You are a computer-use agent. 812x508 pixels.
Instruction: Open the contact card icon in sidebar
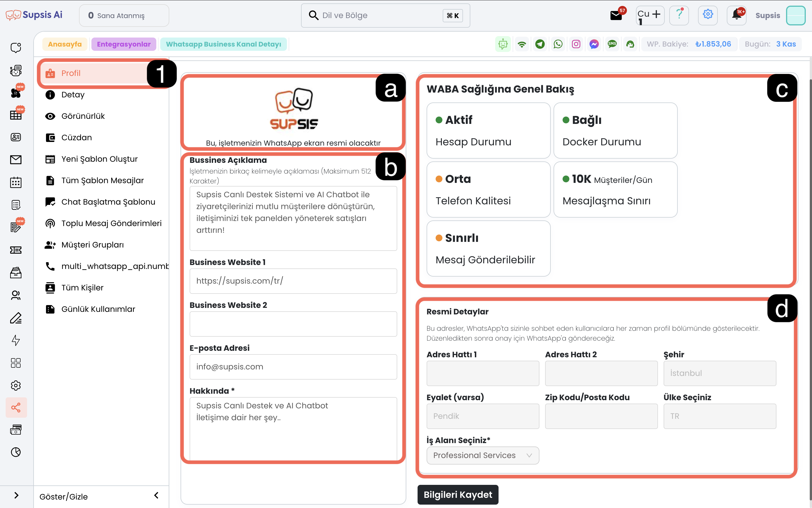click(x=16, y=137)
